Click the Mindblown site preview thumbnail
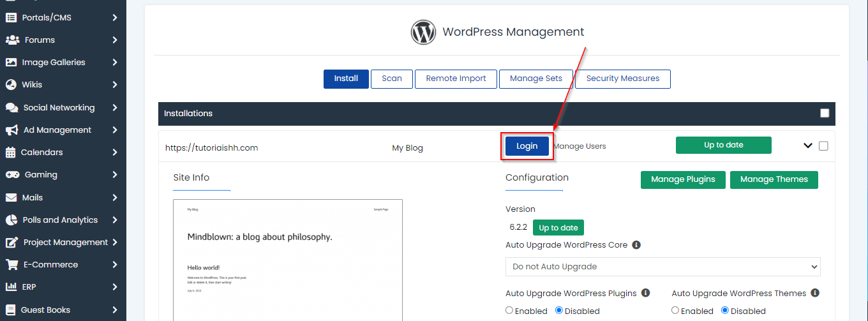 click(x=288, y=260)
